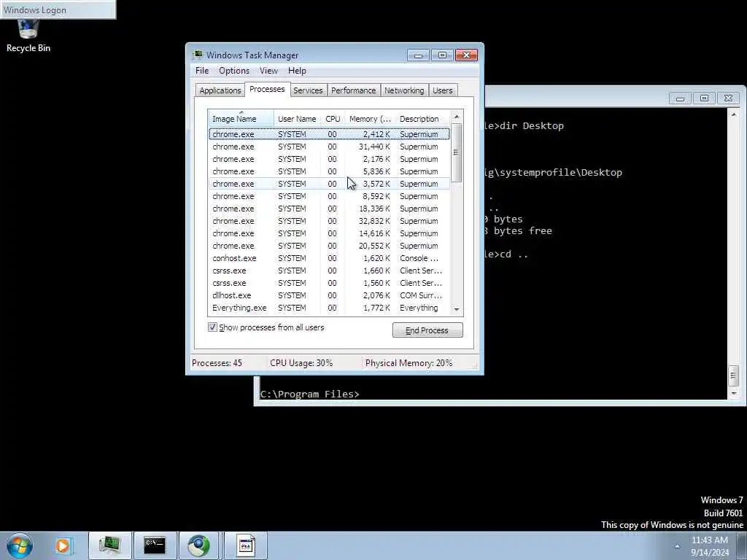The image size is (747, 560).
Task: Click the Windows Start orb
Action: pos(20,545)
